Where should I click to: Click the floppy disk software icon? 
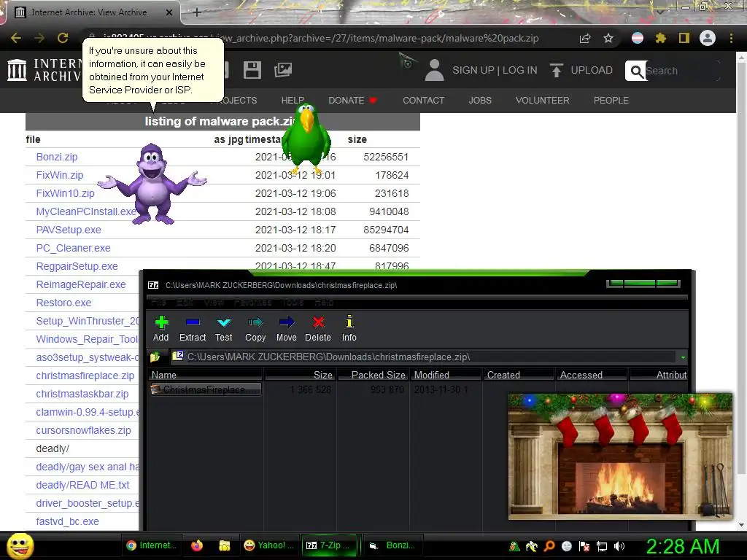252,70
